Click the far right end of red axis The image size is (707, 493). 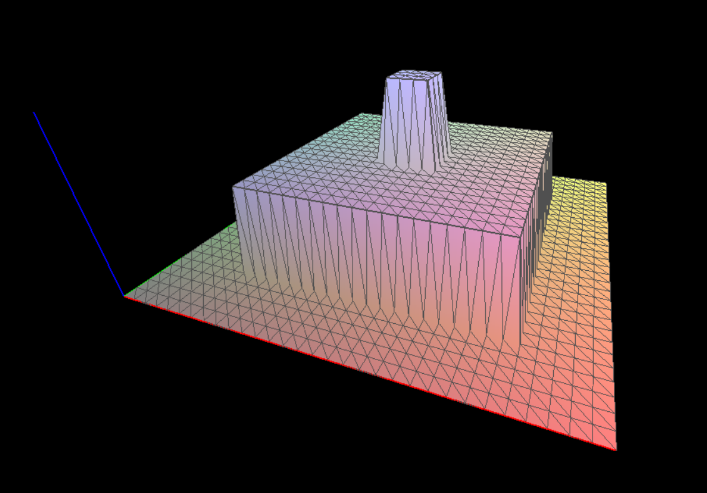point(615,449)
